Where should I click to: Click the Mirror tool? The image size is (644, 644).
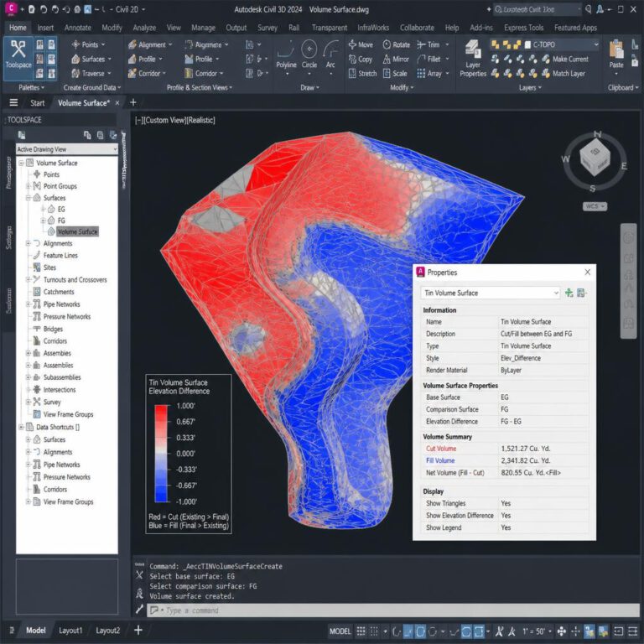click(396, 60)
